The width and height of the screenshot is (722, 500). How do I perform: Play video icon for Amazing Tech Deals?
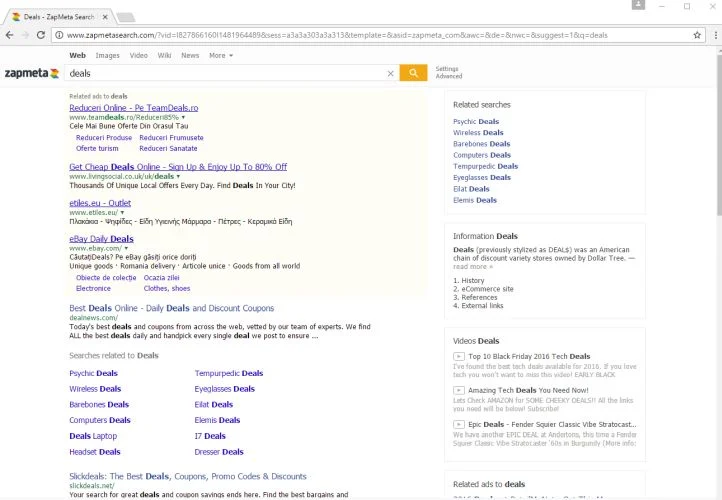coord(459,390)
